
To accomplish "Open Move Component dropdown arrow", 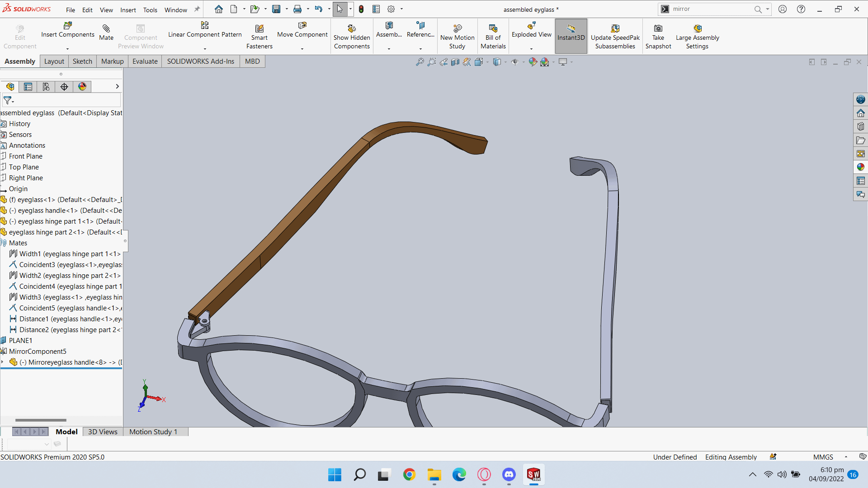I will pos(302,49).
